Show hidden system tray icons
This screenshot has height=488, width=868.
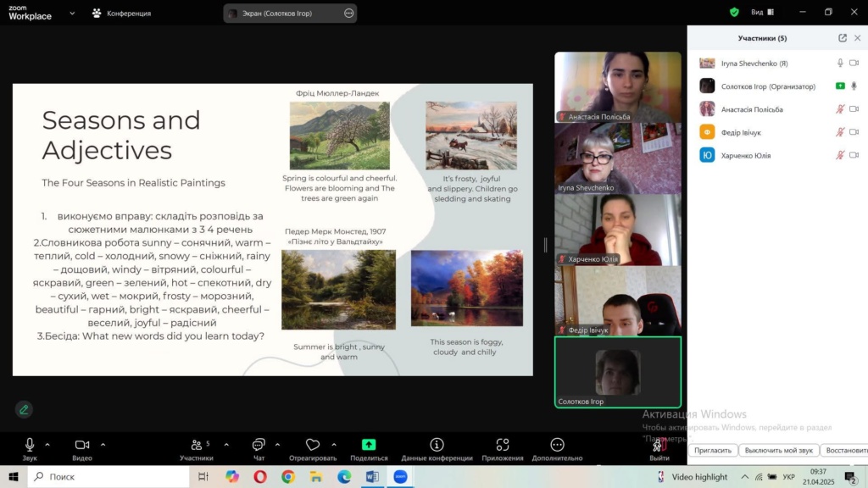click(744, 477)
